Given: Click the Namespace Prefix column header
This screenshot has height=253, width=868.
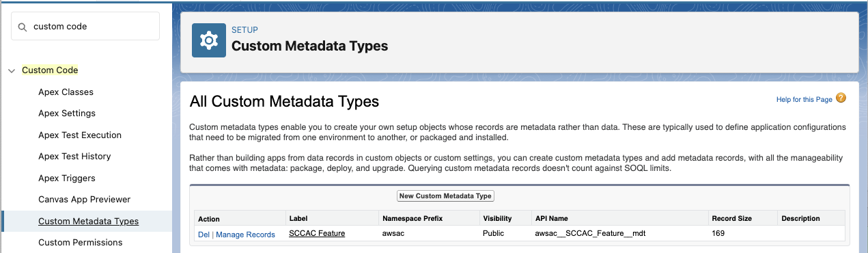Looking at the screenshot, I should 413,219.
